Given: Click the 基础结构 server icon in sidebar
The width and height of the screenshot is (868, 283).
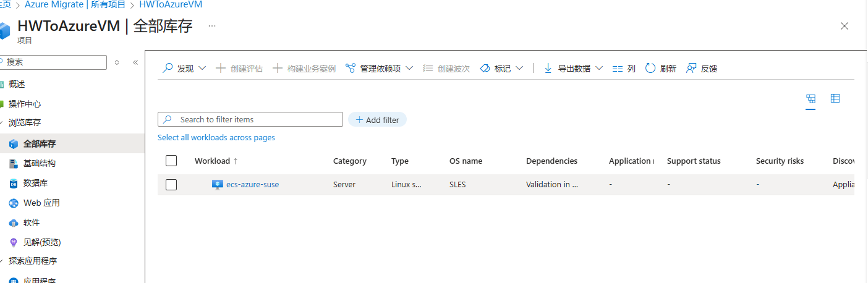Looking at the screenshot, I should (14, 164).
